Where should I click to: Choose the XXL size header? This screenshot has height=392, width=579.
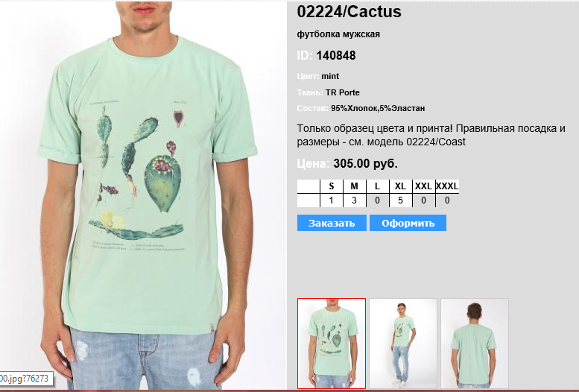point(423,186)
